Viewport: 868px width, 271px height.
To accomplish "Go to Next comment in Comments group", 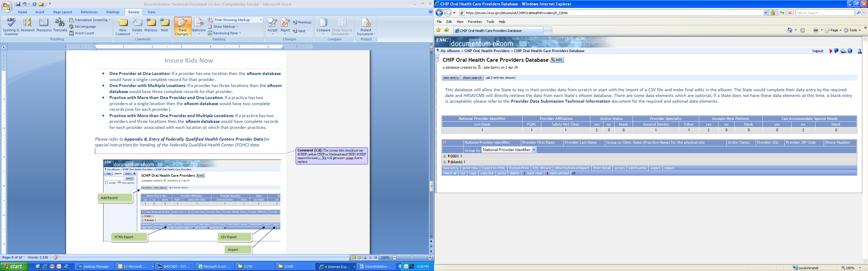I will (165, 25).
